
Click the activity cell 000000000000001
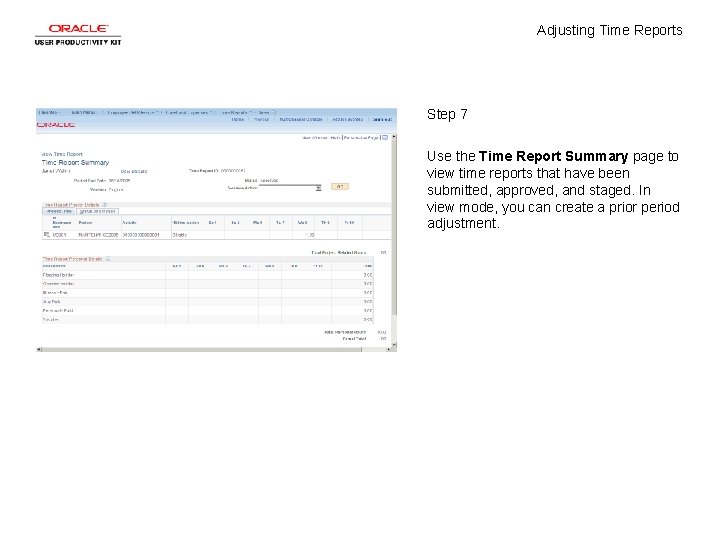point(141,235)
